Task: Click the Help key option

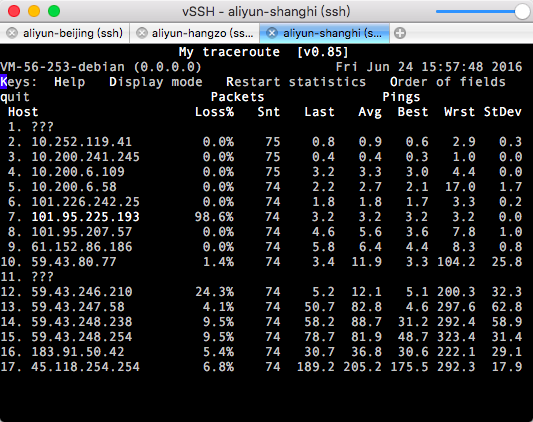Action: click(x=70, y=82)
